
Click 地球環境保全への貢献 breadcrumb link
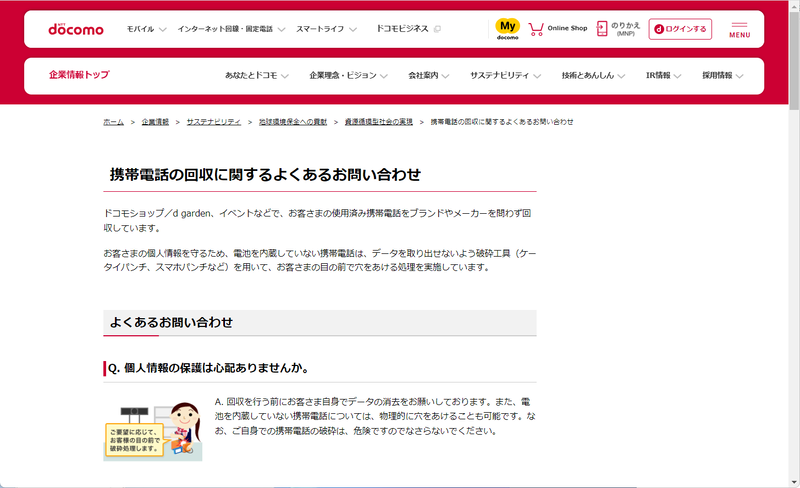[292, 122]
